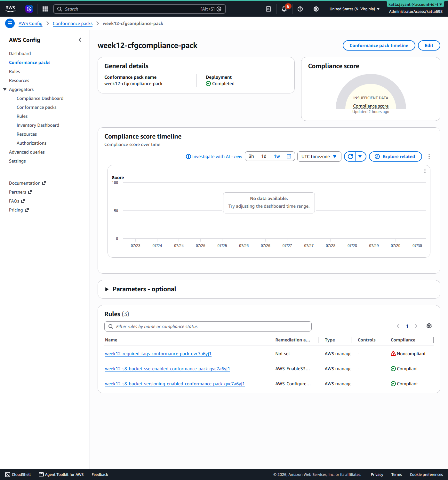Click the Conformance pack timeline button

pos(379,45)
